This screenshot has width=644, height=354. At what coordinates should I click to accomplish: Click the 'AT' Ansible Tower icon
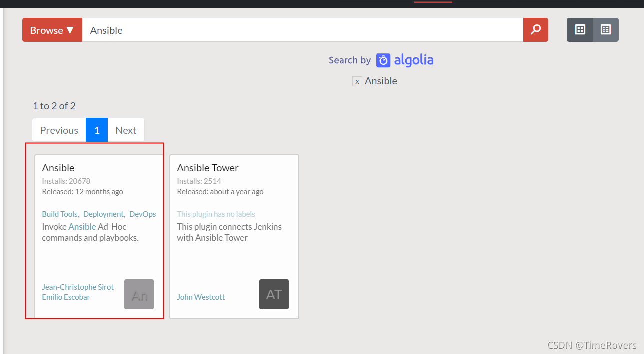pos(274,294)
